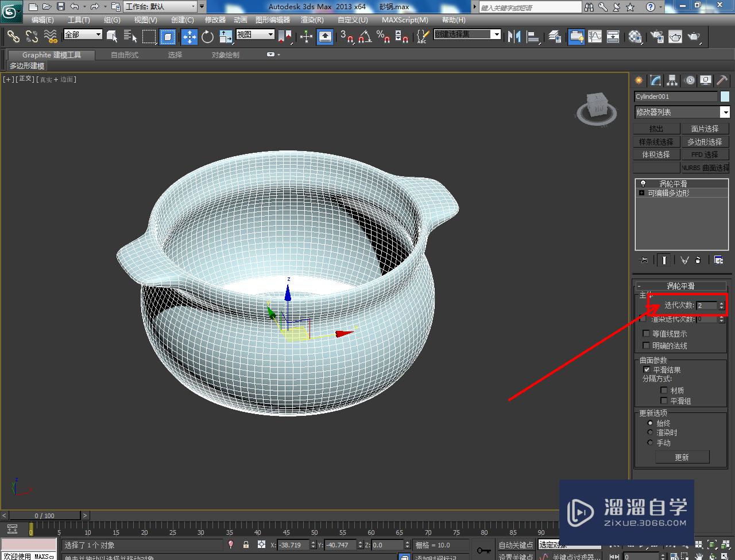Screen dimensions: 735x560
Task: Open the 编辑(E) menu
Action: point(42,20)
